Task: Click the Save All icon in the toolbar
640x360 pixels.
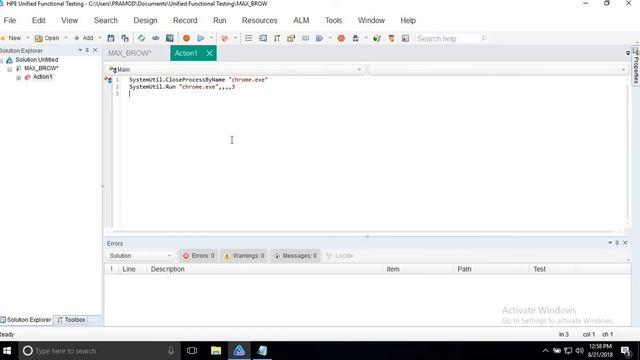Action: click(x=125, y=38)
